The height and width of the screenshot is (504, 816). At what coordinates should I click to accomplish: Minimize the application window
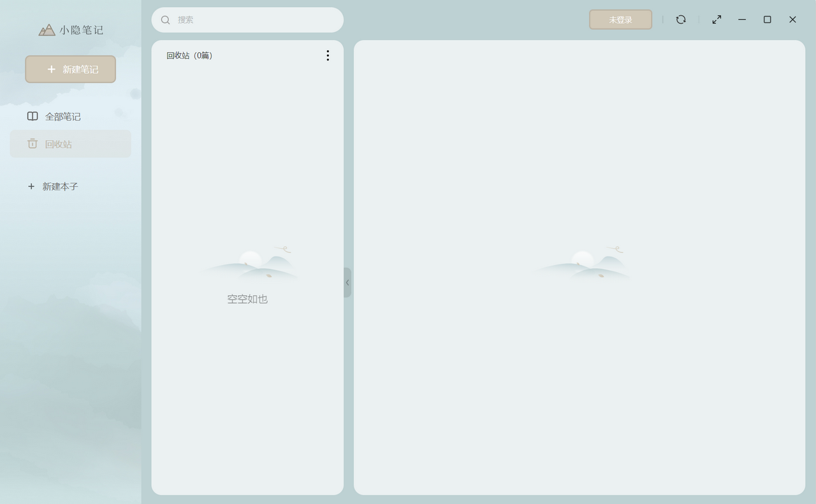click(742, 20)
